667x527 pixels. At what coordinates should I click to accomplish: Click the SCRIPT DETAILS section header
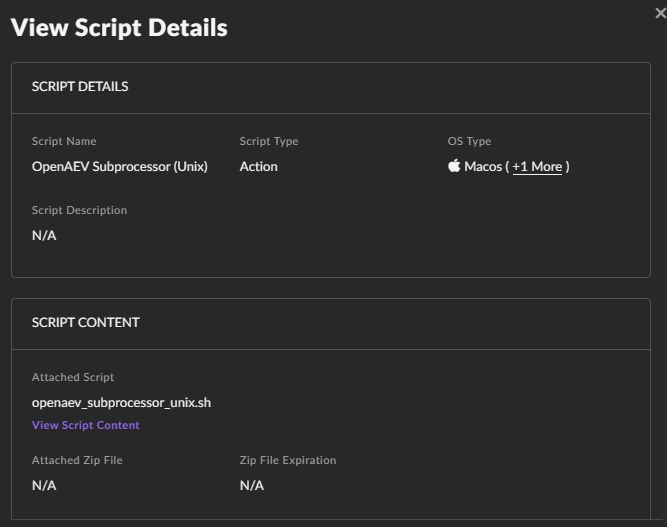(x=80, y=87)
